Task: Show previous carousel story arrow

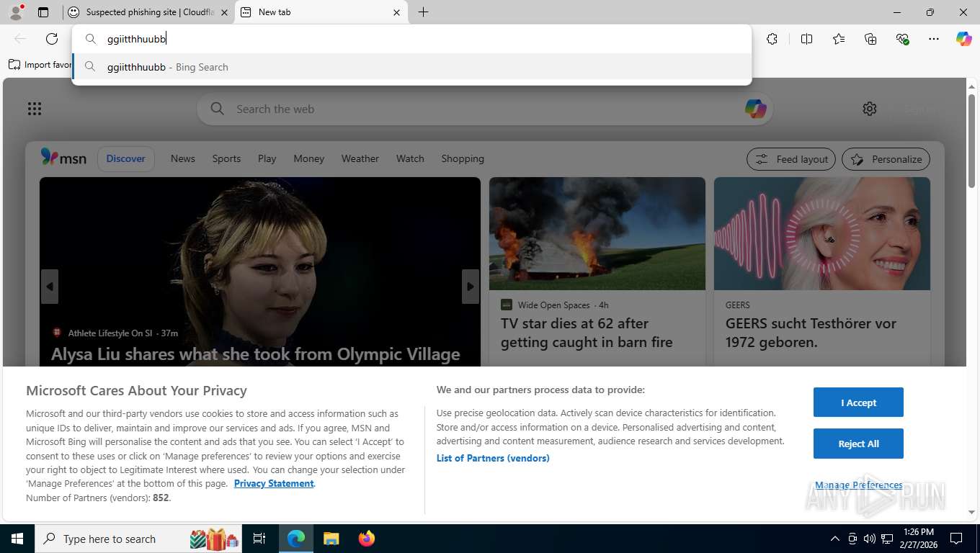Action: coord(50,287)
